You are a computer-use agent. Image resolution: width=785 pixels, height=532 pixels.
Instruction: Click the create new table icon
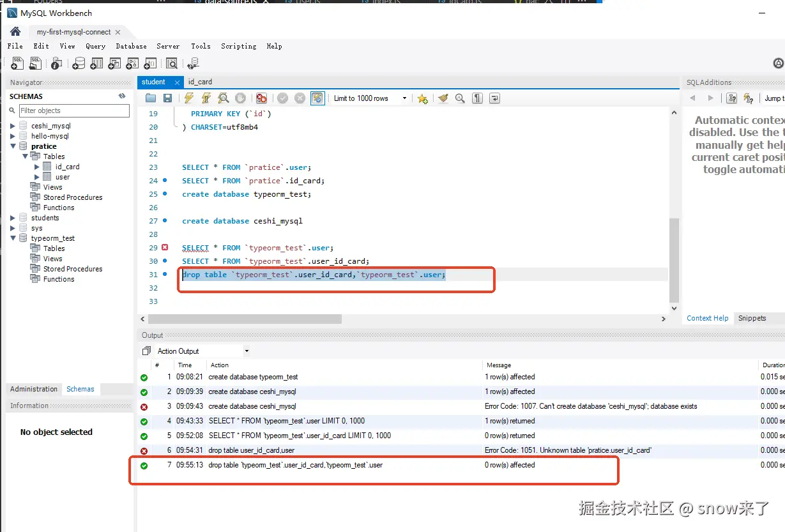(x=96, y=63)
